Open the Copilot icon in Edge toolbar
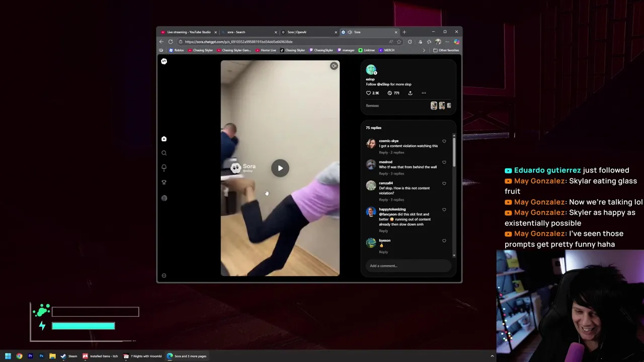Screen dimensions: 644x362 click(x=456, y=42)
